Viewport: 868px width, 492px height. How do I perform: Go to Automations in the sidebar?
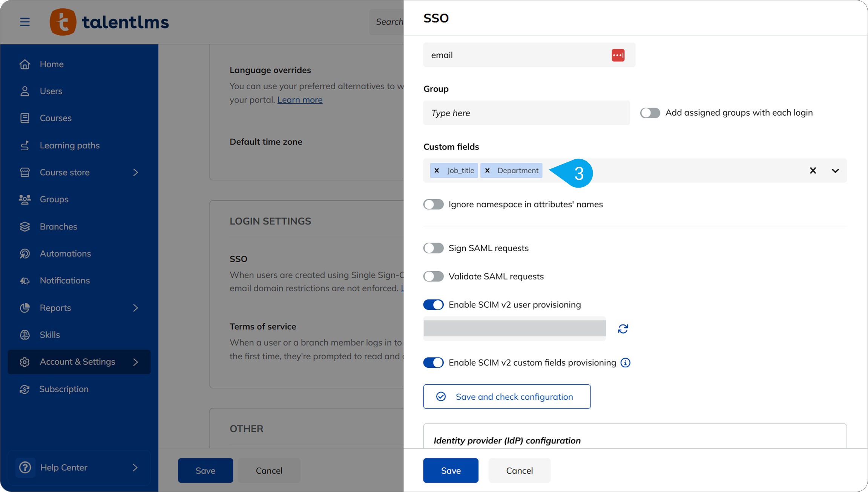click(x=65, y=254)
